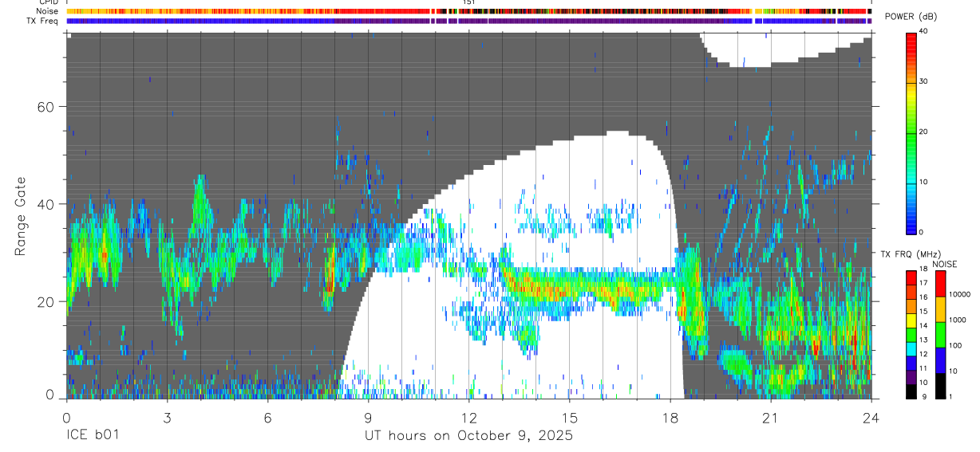
Task: Click the 21 hour tick on time axis
Action: (770, 418)
